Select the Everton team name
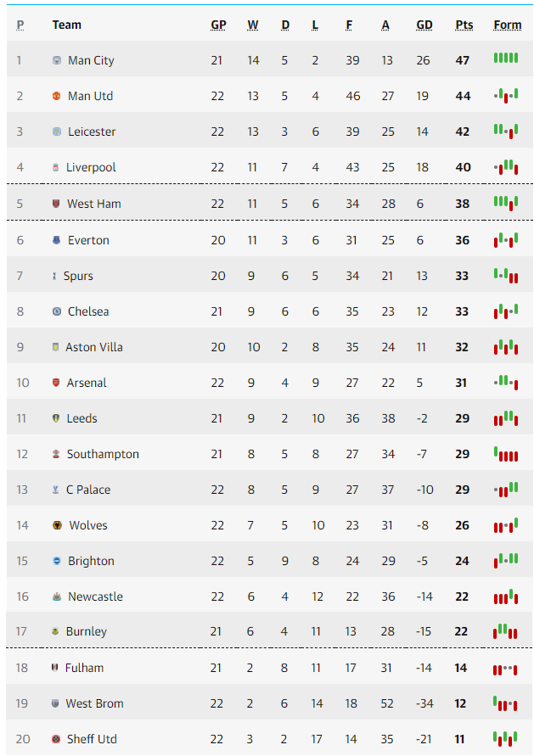Image resolution: width=534 pixels, height=756 pixels. (x=88, y=240)
